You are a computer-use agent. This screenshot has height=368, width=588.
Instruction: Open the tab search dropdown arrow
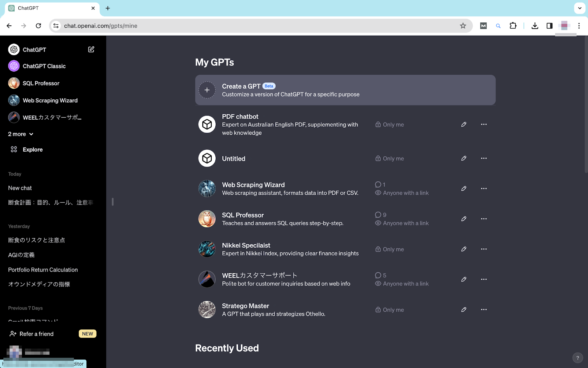580,8
